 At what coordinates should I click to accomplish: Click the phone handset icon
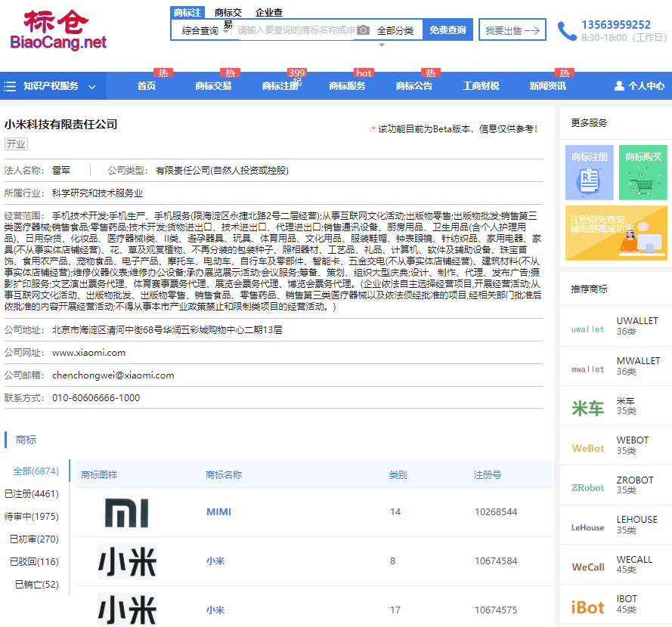[567, 31]
